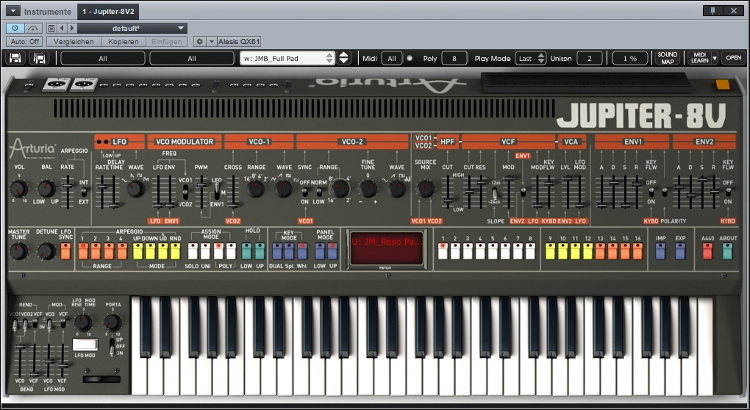Click the OPEN button in toolbar
The height and width of the screenshot is (410, 750).
point(733,58)
